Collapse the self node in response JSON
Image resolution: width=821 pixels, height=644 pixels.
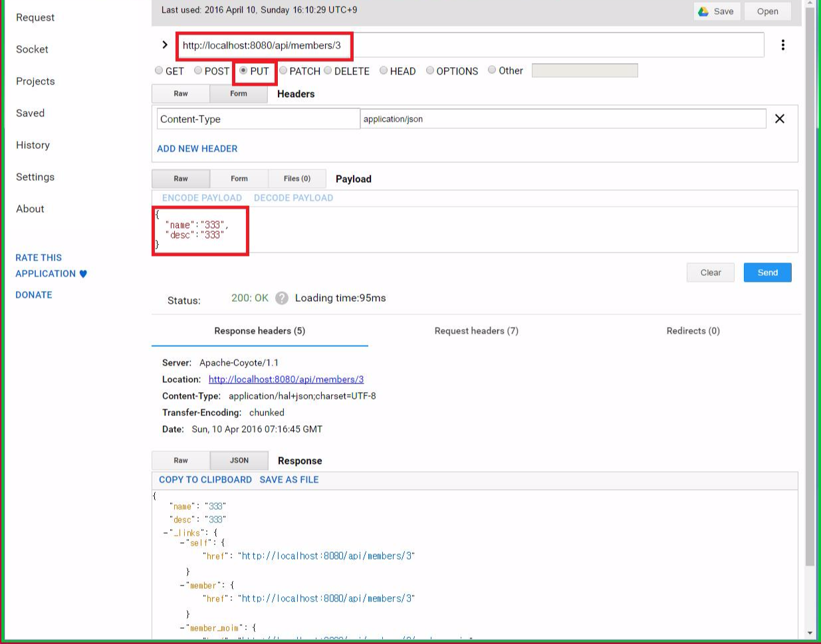coord(182,543)
